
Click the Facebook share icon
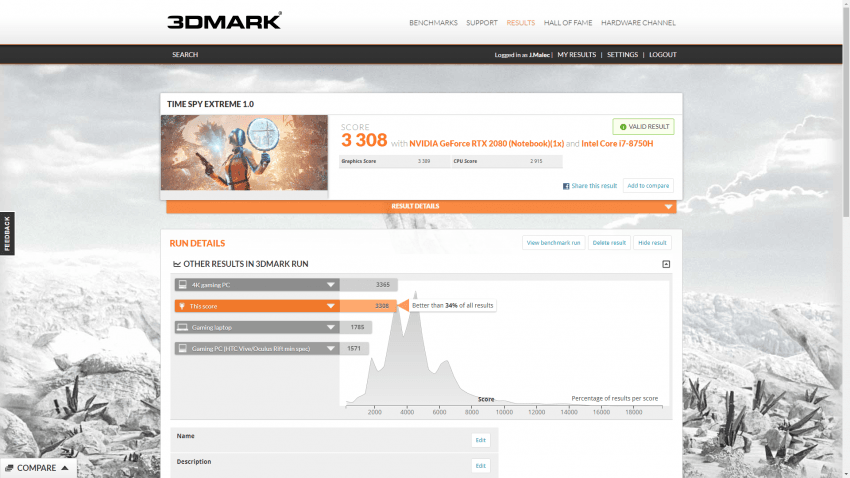coord(566,186)
